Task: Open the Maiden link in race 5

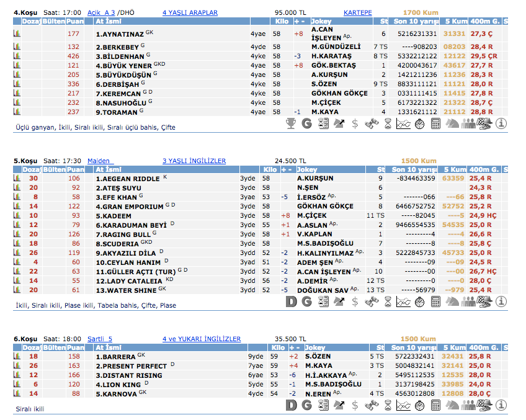Action: pos(100,161)
